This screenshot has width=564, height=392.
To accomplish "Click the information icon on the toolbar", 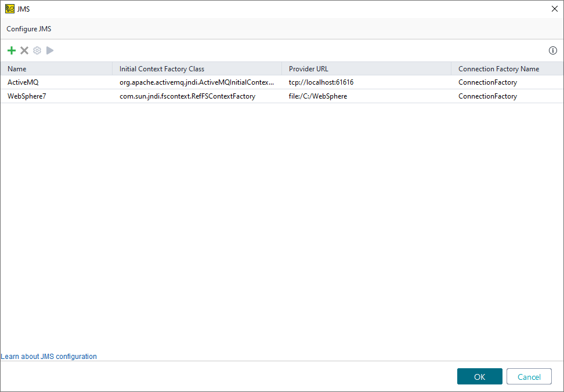I will [552, 50].
